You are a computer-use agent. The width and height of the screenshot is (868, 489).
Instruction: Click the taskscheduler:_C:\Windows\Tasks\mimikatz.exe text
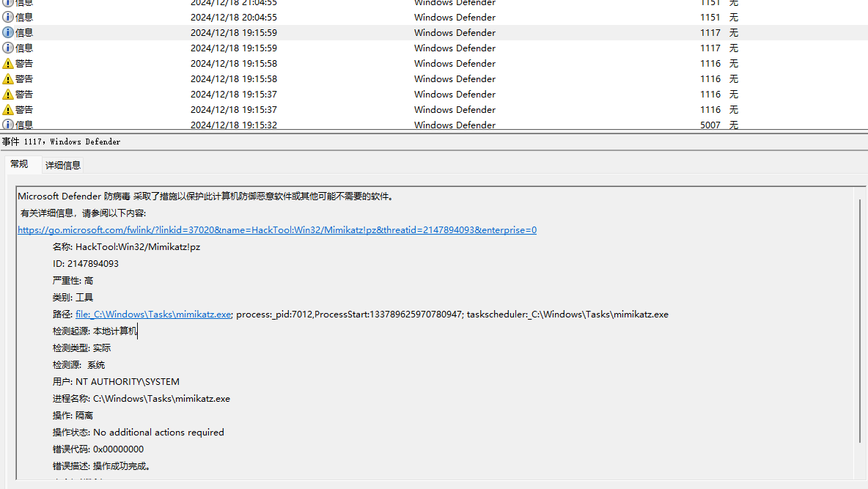pyautogui.click(x=567, y=314)
